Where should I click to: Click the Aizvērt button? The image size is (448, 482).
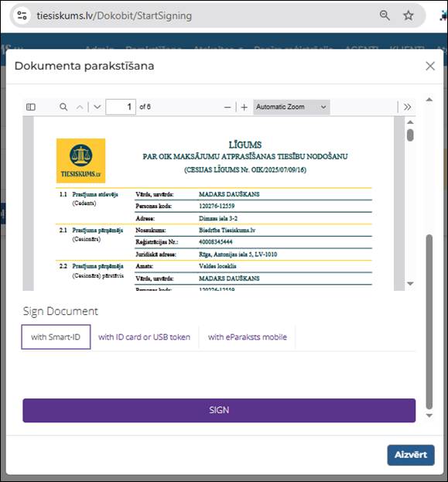(x=411, y=455)
